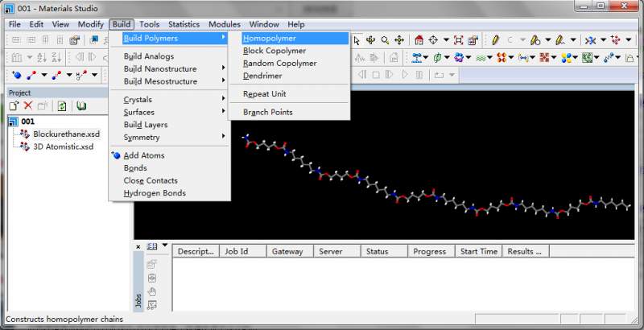The height and width of the screenshot is (330, 644).
Task: Click the red dots Adjust Hydrogen icon
Action: pos(616,39)
